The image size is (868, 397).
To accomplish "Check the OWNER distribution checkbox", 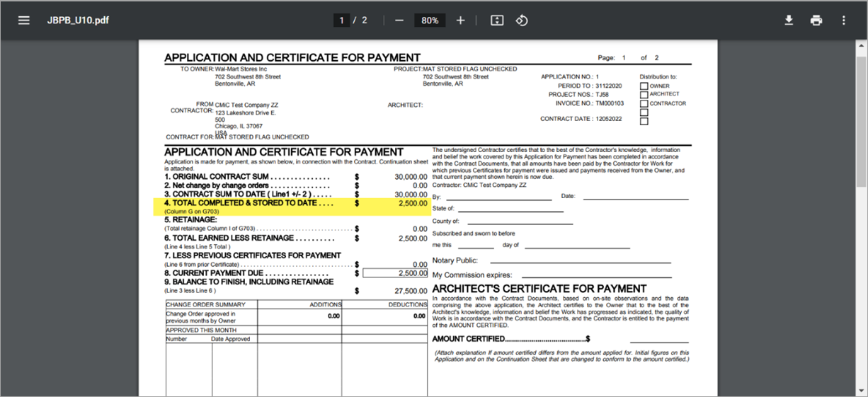I will (644, 86).
